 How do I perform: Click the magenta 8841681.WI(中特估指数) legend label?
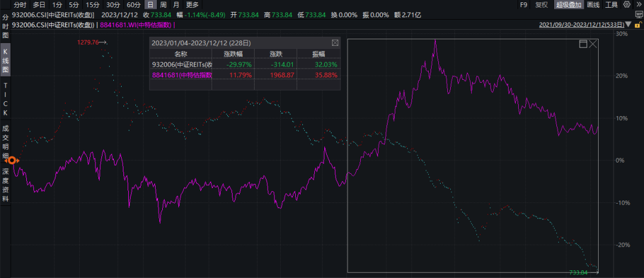coord(135,24)
